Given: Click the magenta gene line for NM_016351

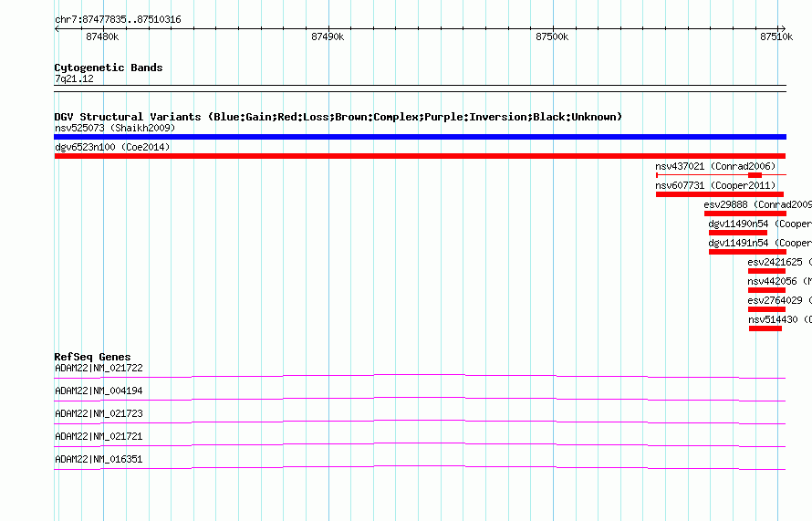Looking at the screenshot, I should point(420,466).
